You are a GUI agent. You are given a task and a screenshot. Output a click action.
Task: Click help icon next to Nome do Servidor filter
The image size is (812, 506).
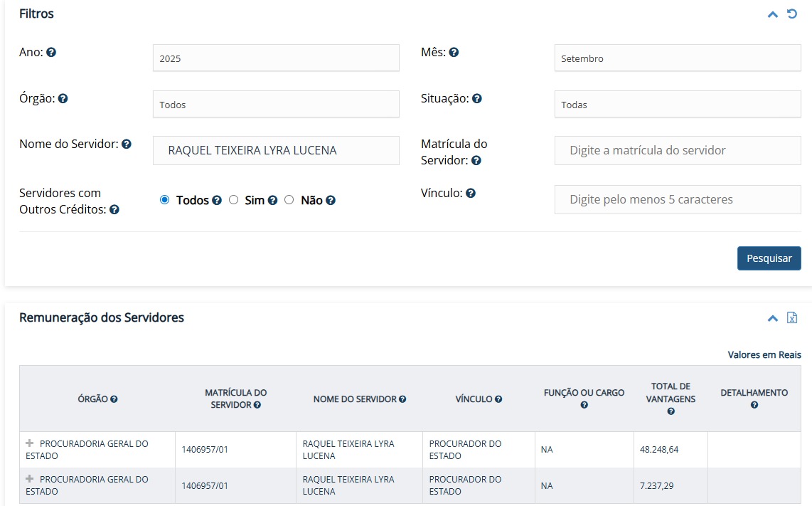(x=127, y=144)
